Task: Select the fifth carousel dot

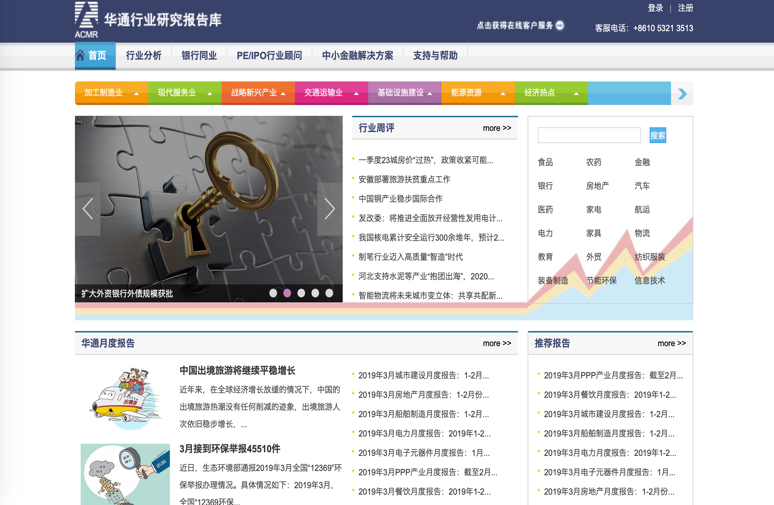Action: pos(329,293)
